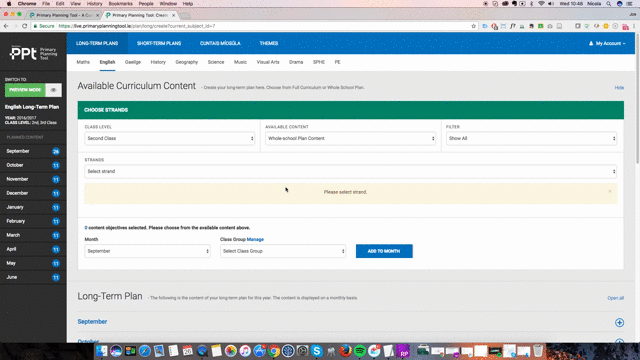Go back using Chrome's back arrow
The height and width of the screenshot is (360, 640).
[6, 26]
